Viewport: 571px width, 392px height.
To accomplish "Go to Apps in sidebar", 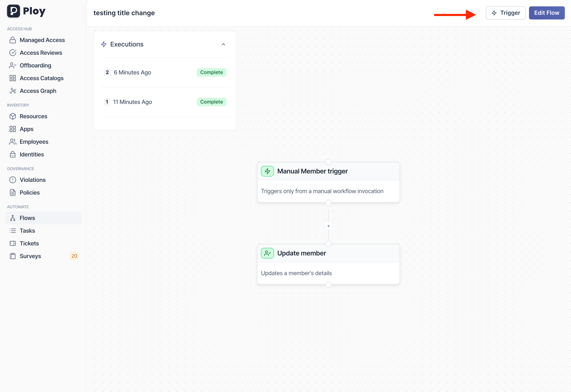I will click(x=43, y=129).
